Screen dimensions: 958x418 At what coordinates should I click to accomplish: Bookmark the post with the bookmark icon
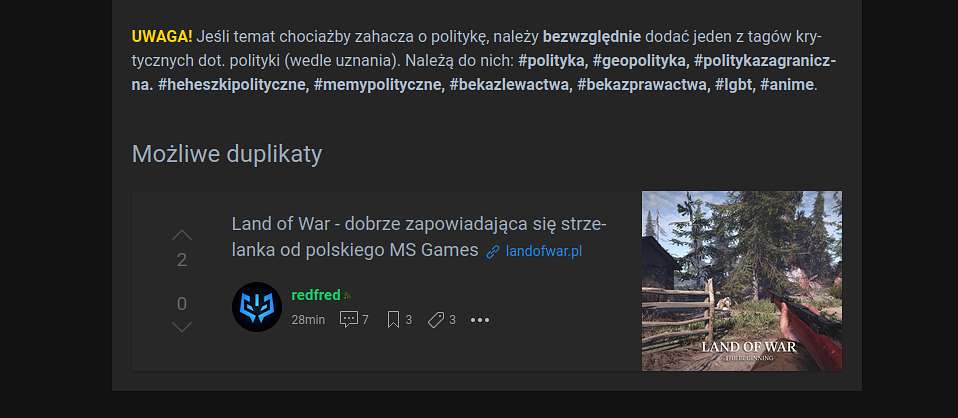393,320
